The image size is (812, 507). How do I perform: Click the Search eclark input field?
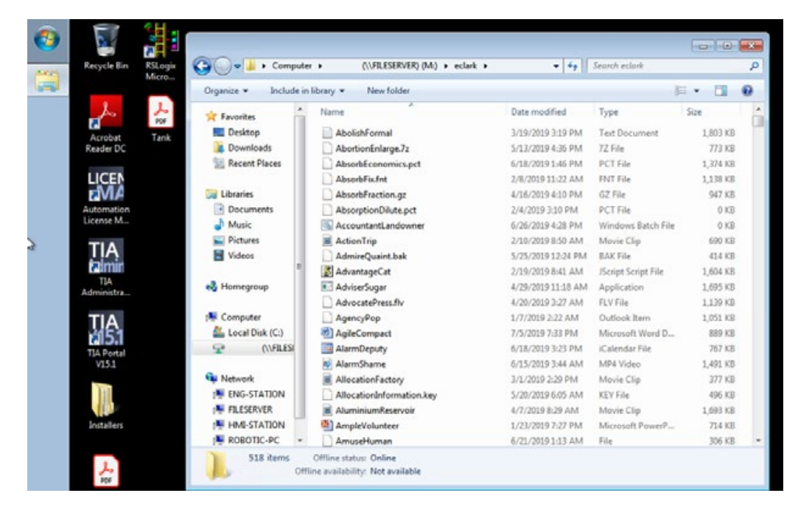(668, 66)
